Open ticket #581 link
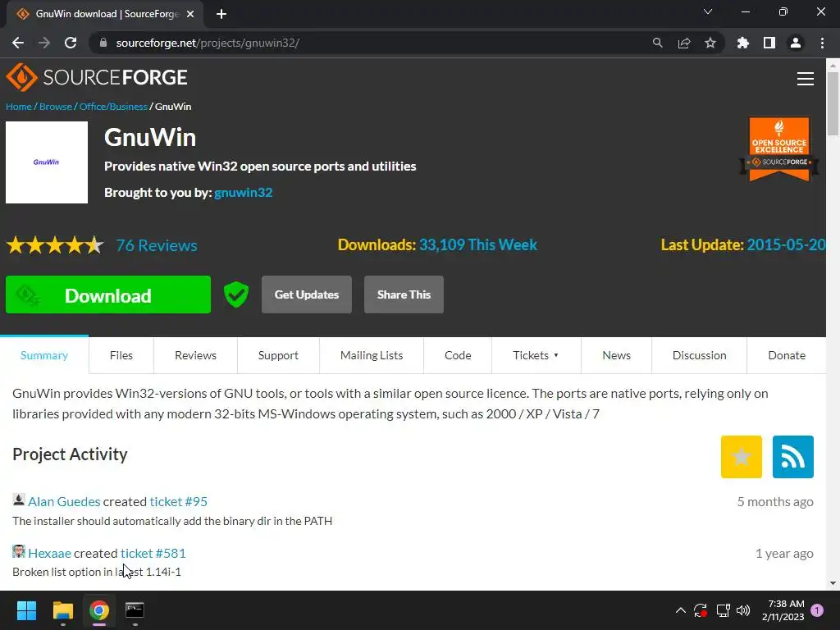 pos(153,553)
